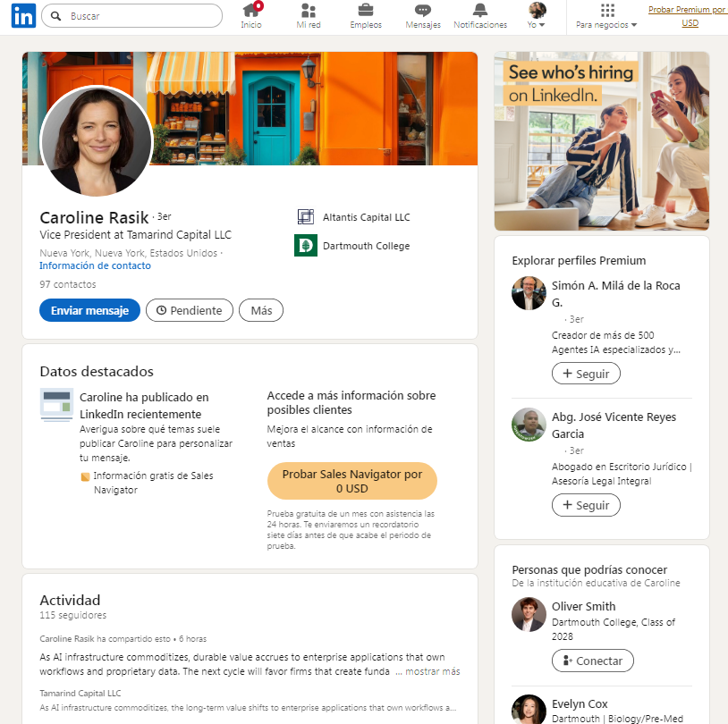Open the Abg. José Vicente Reyes Garcia name

click(x=614, y=425)
